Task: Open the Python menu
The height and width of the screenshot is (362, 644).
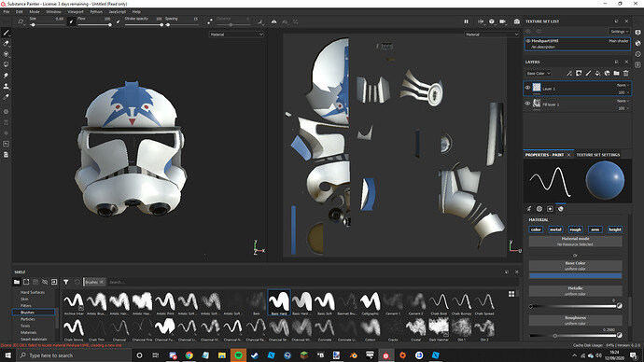Action: tap(96, 12)
